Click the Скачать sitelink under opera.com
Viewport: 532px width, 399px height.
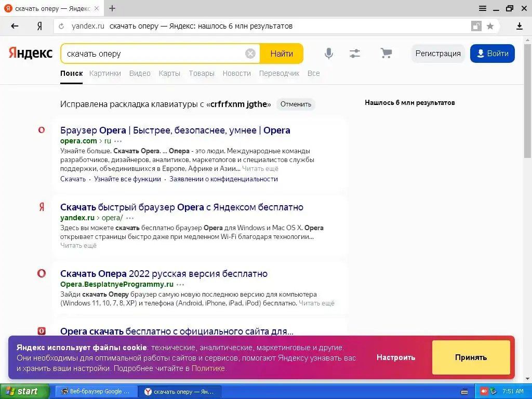[73, 179]
